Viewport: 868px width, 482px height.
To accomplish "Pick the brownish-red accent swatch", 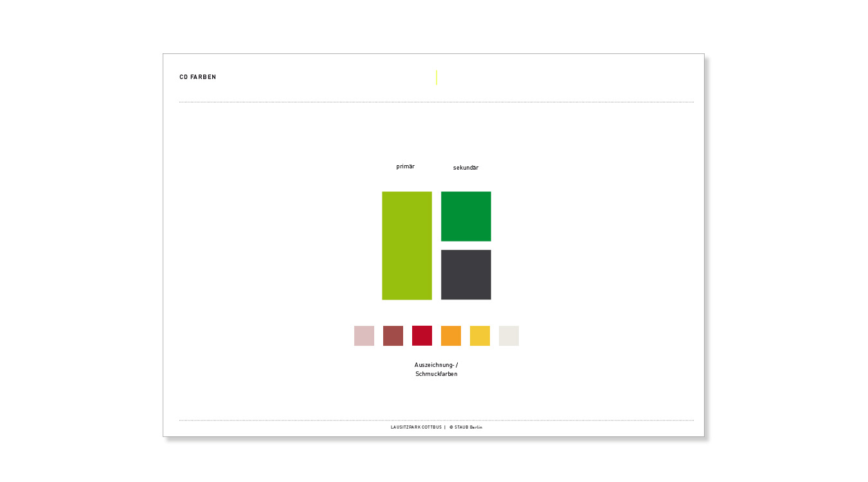I will coord(393,335).
